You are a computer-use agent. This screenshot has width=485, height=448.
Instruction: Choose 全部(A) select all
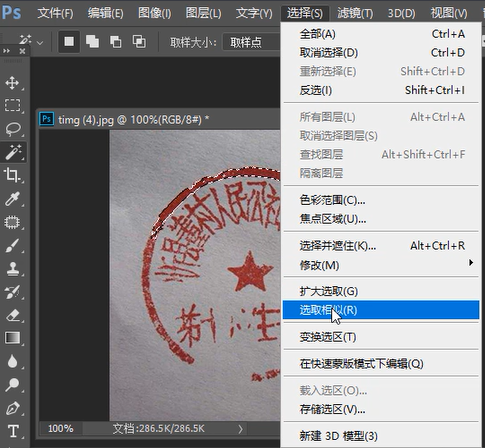381,34
